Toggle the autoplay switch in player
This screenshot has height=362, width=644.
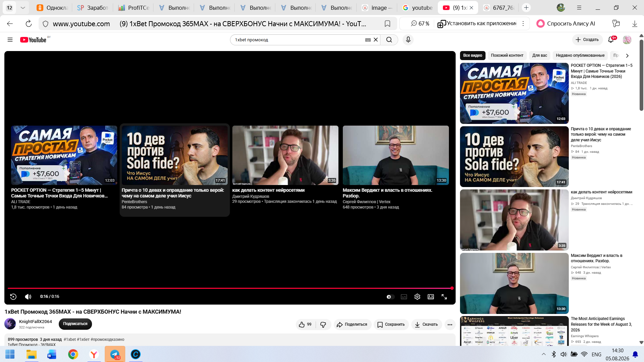390,297
